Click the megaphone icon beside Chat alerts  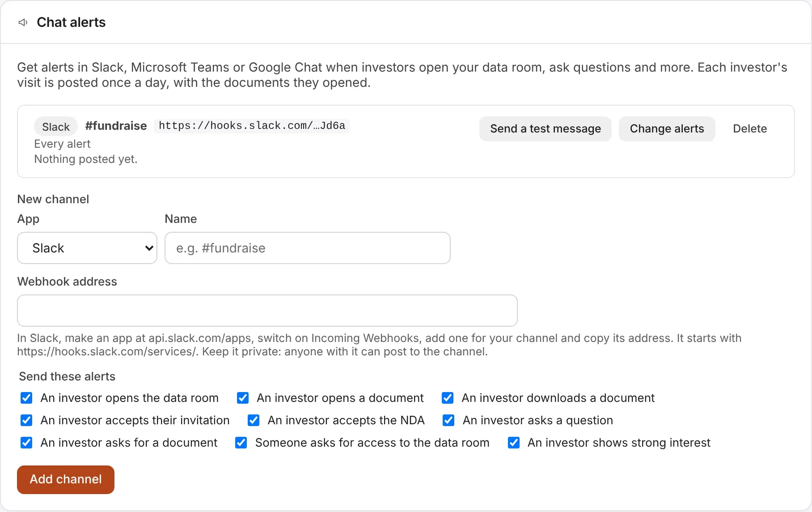(x=23, y=22)
